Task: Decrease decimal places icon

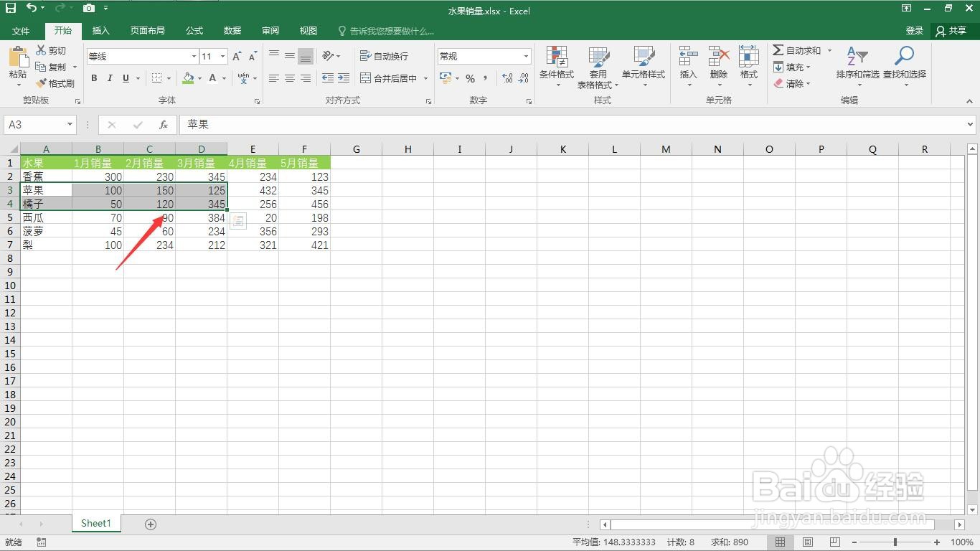Action: pyautogui.click(x=524, y=78)
